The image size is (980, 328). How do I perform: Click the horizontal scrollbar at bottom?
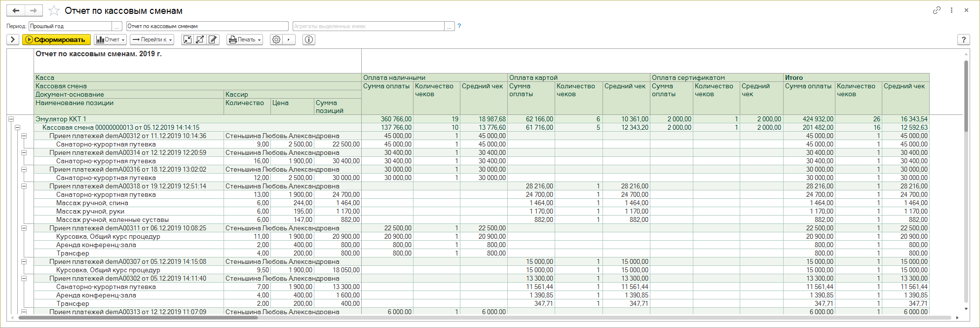pos(138,318)
